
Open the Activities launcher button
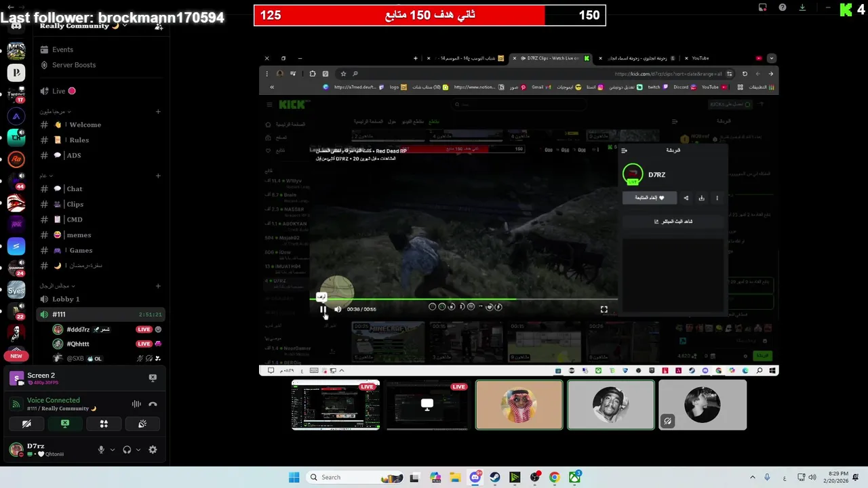pyautogui.click(x=104, y=424)
